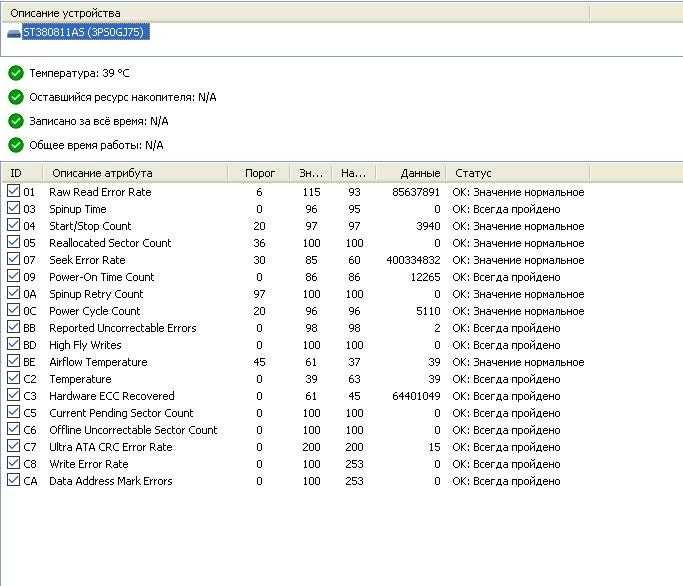Viewport: 683px width, 586px height.
Task: Click the Airflow Temperature threshold value 45
Action: point(259,362)
